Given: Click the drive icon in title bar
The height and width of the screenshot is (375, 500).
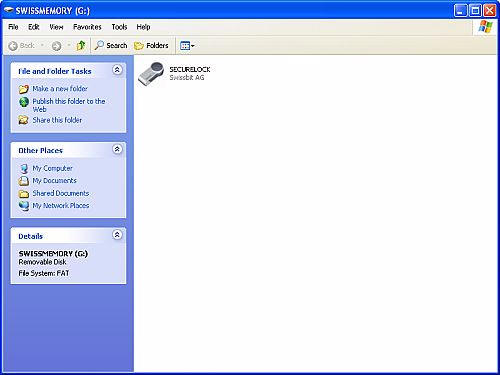Looking at the screenshot, I should click(8, 10).
